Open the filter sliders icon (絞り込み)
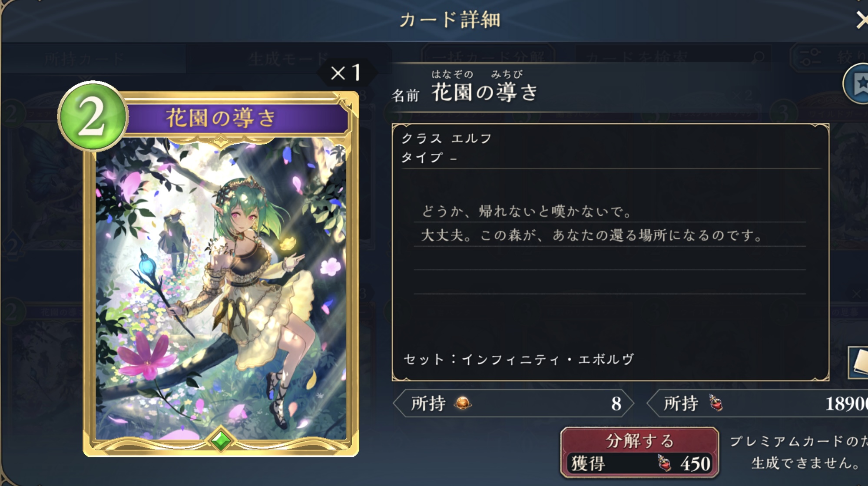868x486 pixels. [810, 57]
